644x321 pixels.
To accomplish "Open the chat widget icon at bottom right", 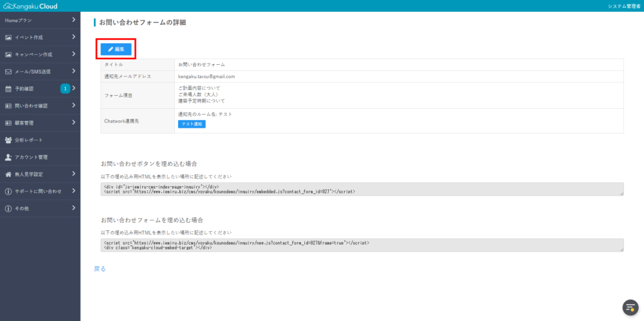I will (x=630, y=307).
